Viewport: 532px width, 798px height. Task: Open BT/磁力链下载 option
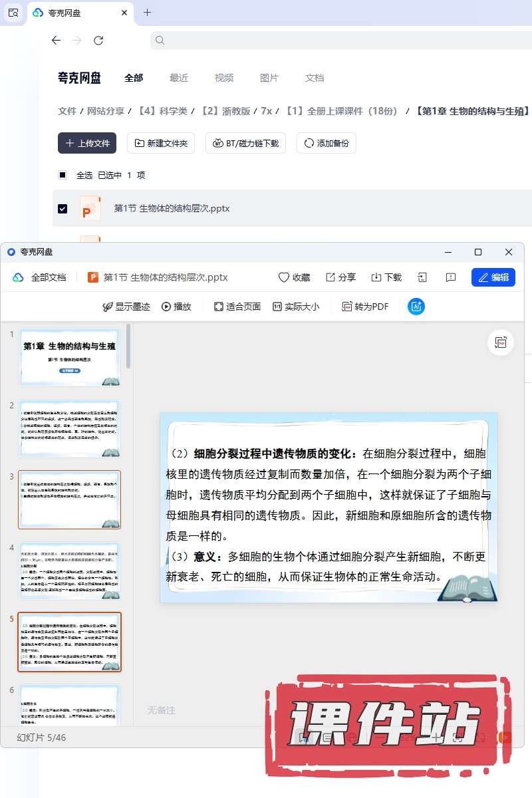click(246, 143)
